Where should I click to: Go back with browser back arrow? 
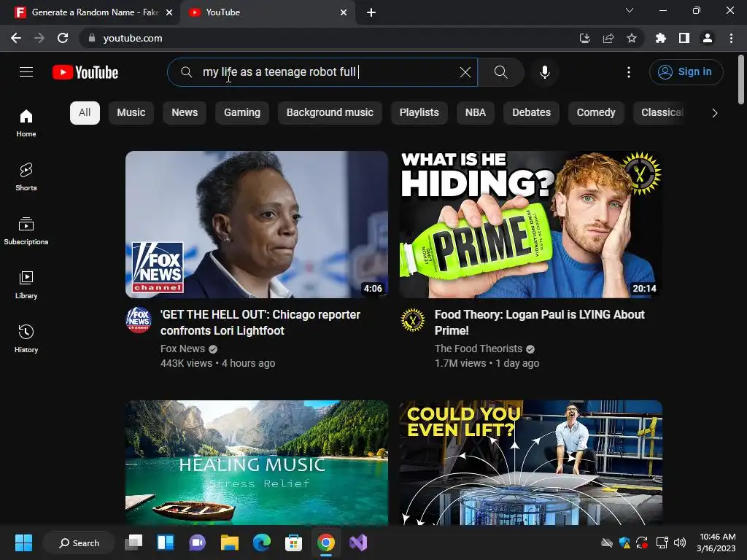16,38
